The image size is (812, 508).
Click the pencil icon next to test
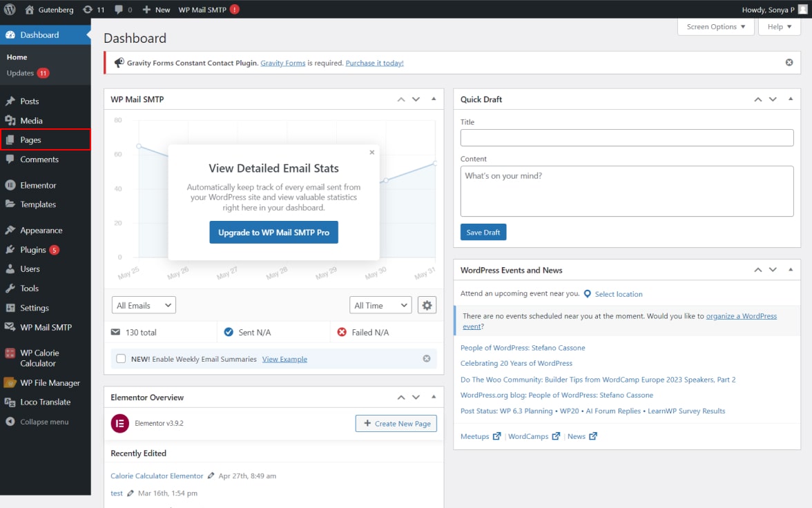pos(130,493)
